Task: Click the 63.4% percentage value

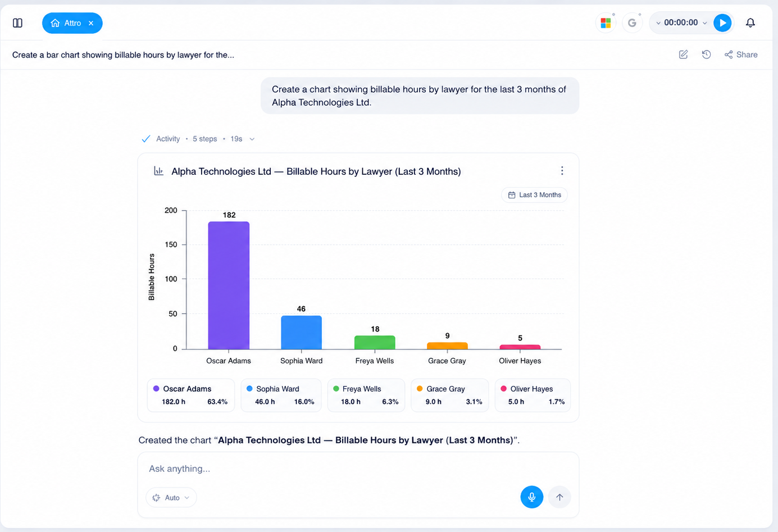Action: click(217, 402)
